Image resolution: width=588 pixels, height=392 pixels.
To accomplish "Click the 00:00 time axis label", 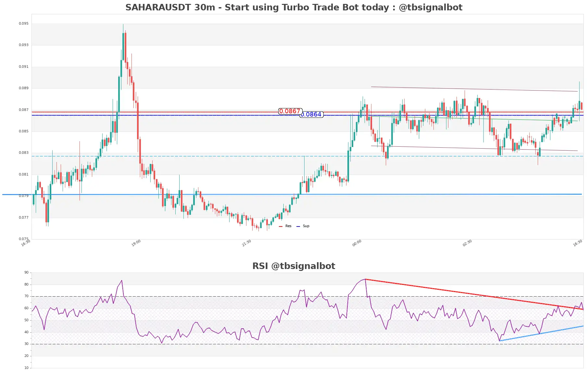I will click(x=357, y=243).
